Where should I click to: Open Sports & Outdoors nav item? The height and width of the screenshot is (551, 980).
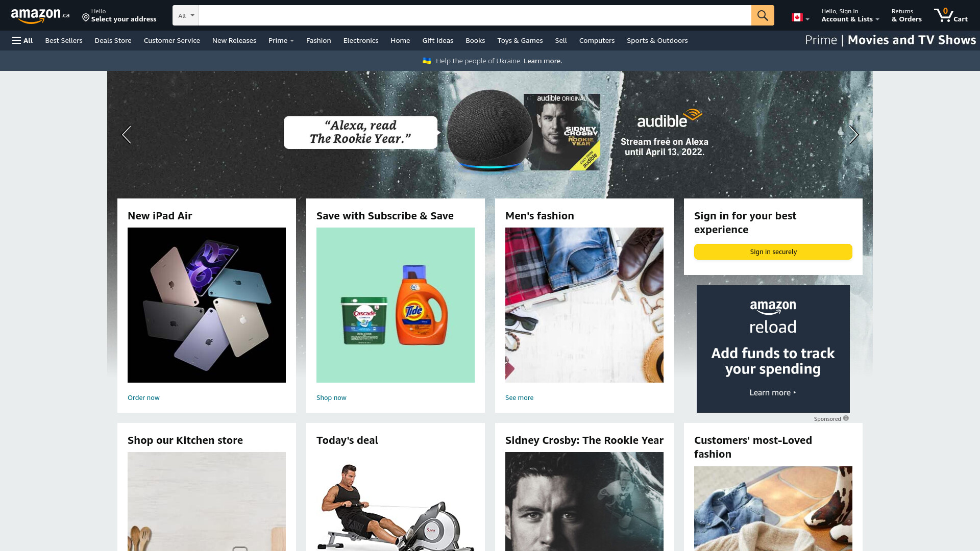click(x=657, y=40)
